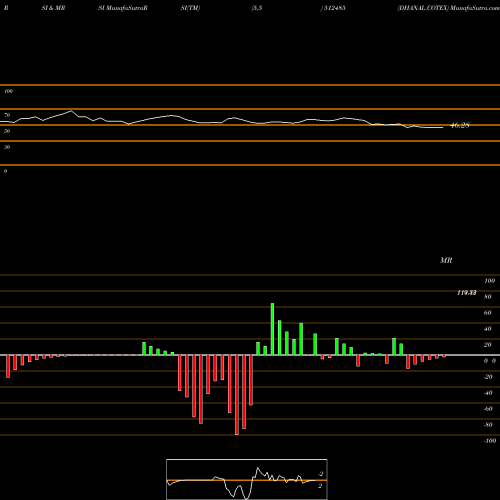Click the -80 label on MR scale

tap(488, 425)
